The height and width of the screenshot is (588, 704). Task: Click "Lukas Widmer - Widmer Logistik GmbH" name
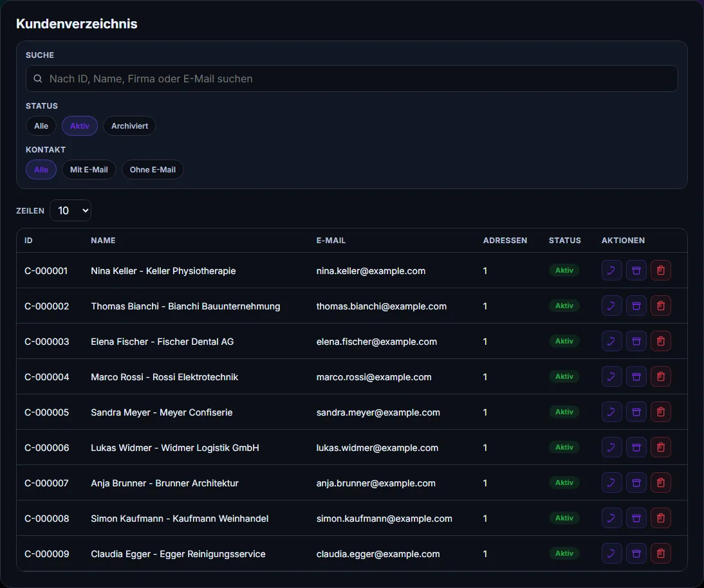pos(175,448)
